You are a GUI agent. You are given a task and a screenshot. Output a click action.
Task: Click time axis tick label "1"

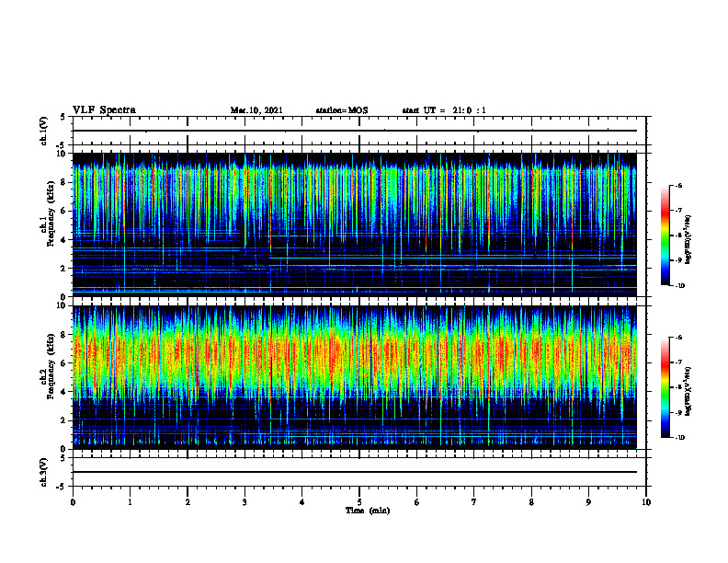pyautogui.click(x=130, y=502)
